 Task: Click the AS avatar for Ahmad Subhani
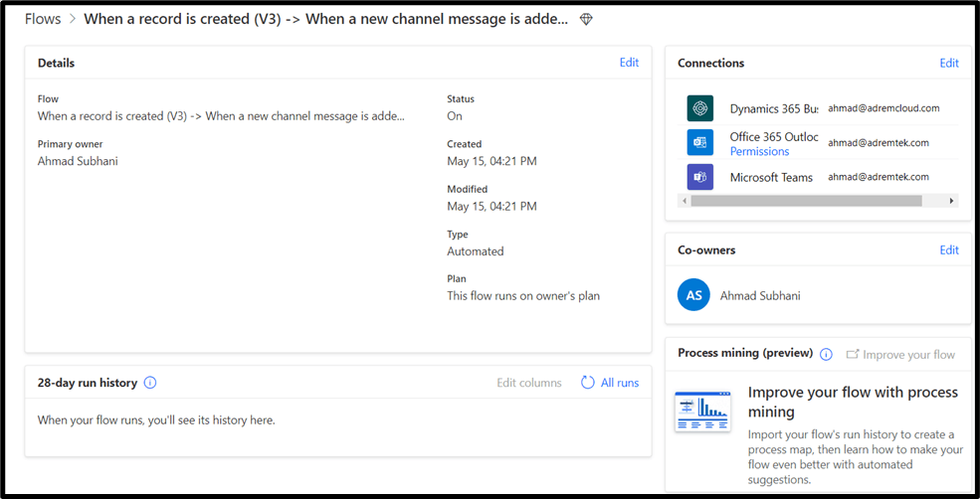pyautogui.click(x=693, y=295)
